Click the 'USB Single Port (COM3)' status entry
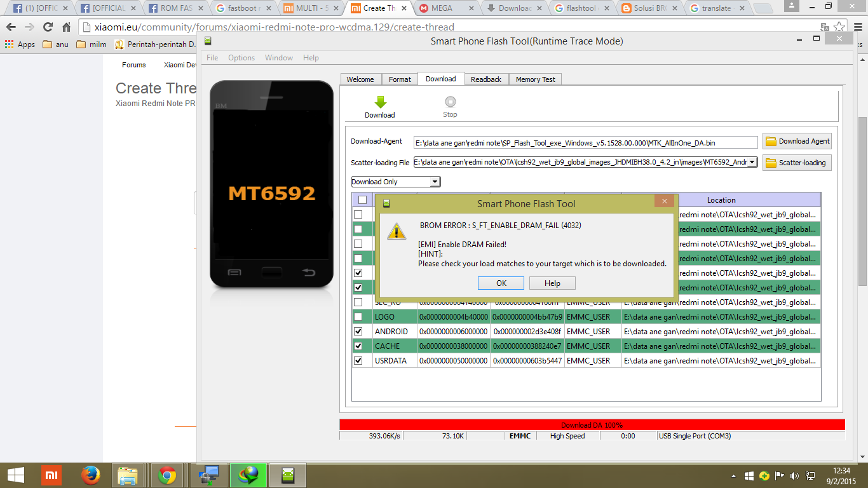Screen dimensions: 868x488 point(695,436)
